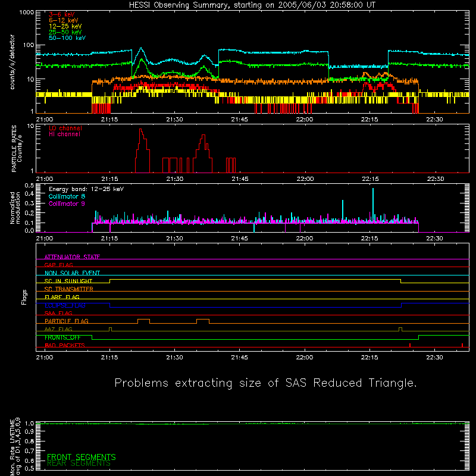The width and height of the screenshot is (476, 476).
Task: Click the 'Problems extracting size of SAS' message
Action: point(265,383)
